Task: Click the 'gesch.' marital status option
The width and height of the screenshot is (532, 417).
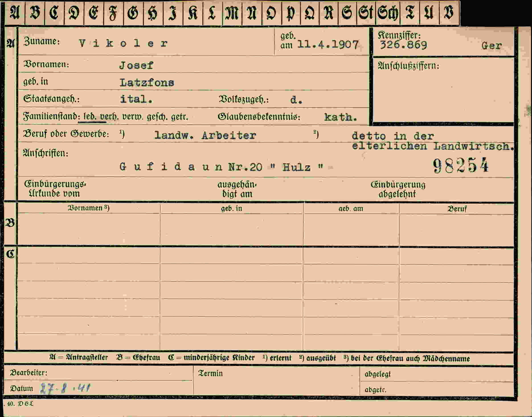Action: (x=157, y=117)
